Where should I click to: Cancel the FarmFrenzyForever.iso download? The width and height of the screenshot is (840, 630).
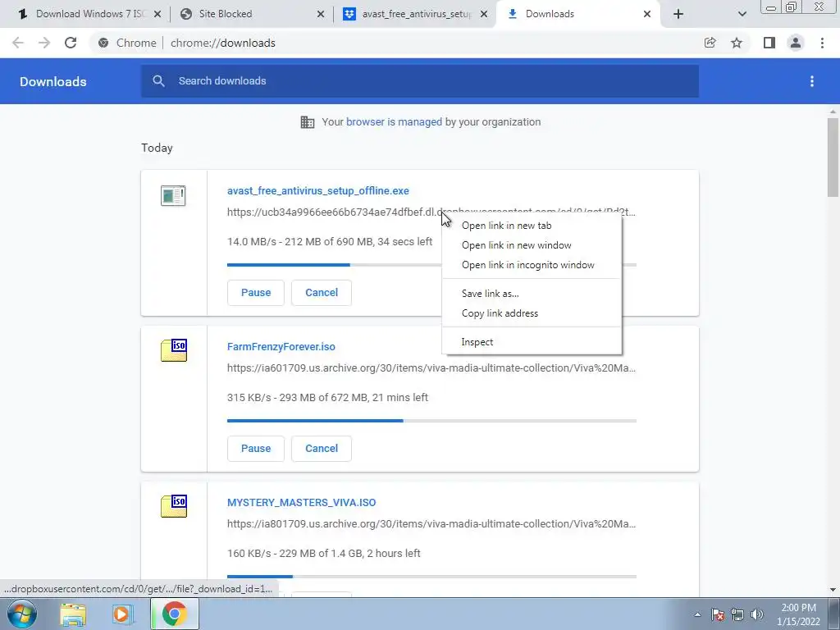point(322,449)
